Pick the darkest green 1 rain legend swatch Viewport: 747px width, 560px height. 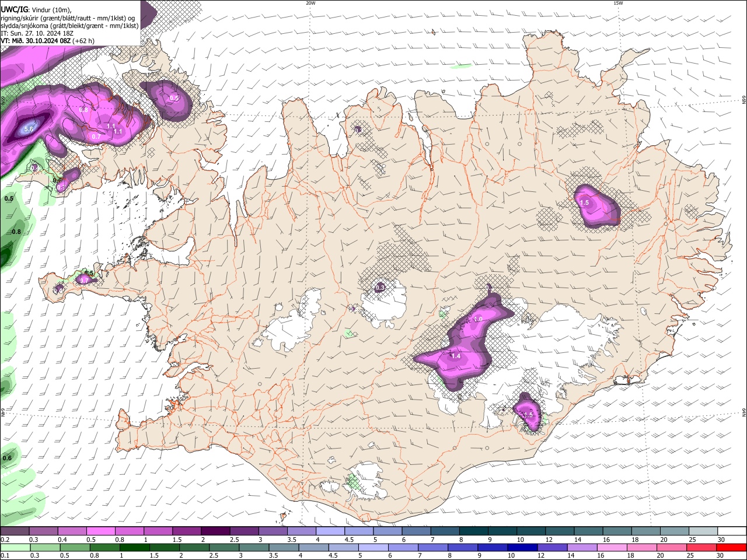coord(135,547)
